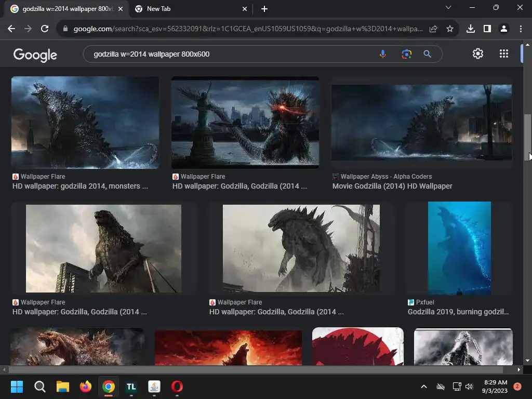Click the address bar URL
The height and width of the screenshot is (399, 532).
pyautogui.click(x=248, y=29)
